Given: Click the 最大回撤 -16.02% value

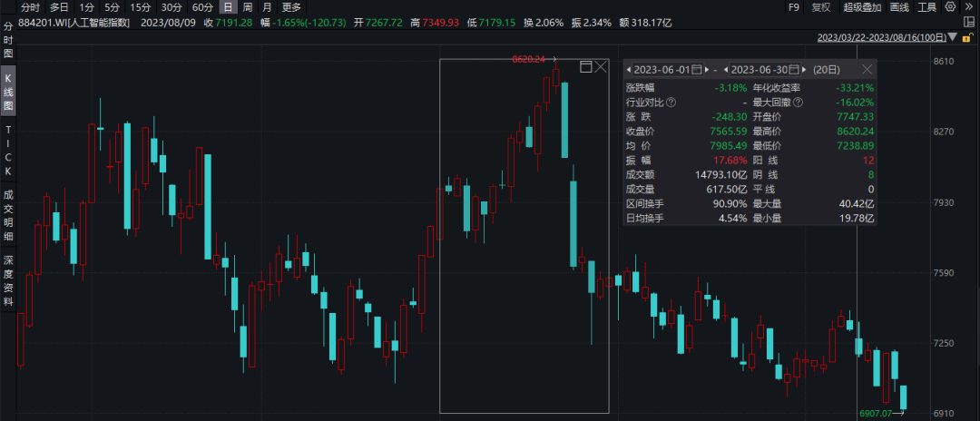Looking at the screenshot, I should pyautogui.click(x=855, y=102).
